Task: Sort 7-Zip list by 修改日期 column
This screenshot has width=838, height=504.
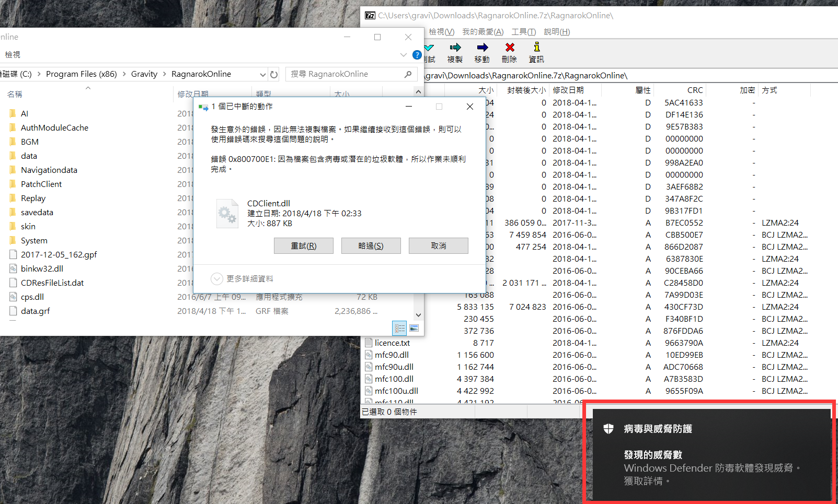Action: (568, 90)
